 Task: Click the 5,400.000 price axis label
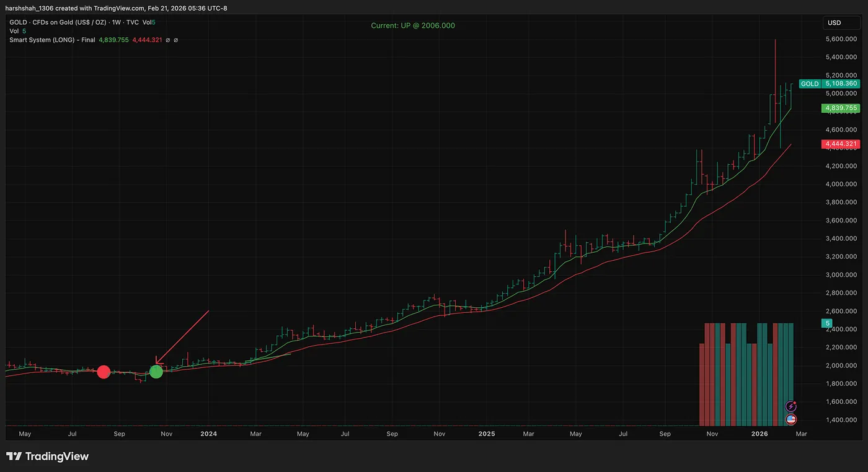click(x=842, y=57)
